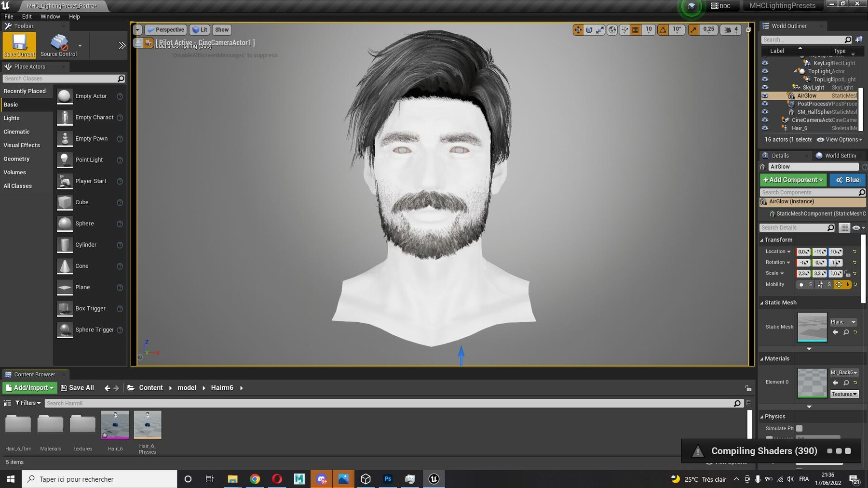Open Photoshop from the Windows taskbar

(388, 479)
